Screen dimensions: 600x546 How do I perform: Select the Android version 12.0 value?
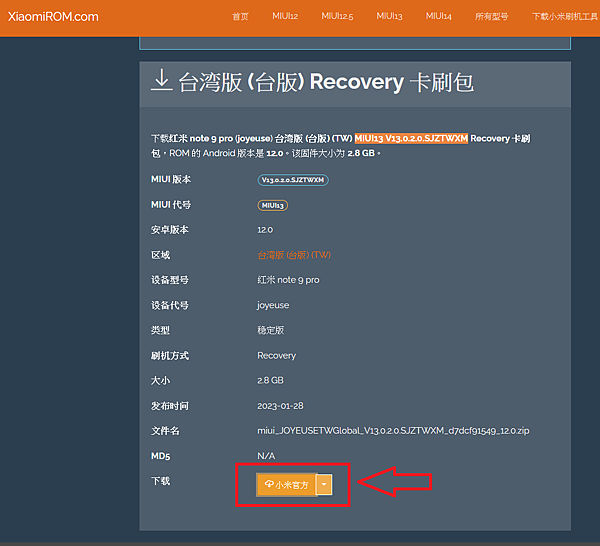[265, 230]
